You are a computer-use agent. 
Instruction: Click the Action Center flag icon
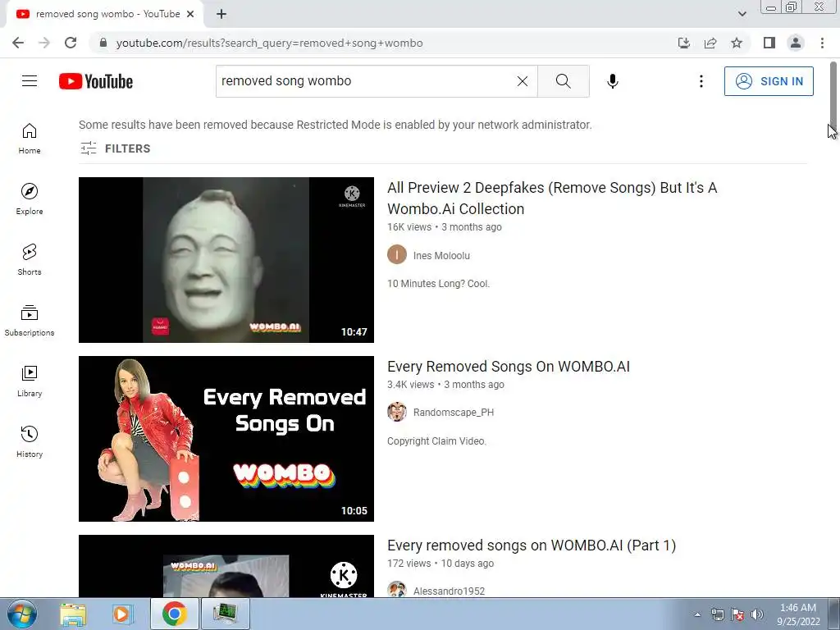(737, 614)
